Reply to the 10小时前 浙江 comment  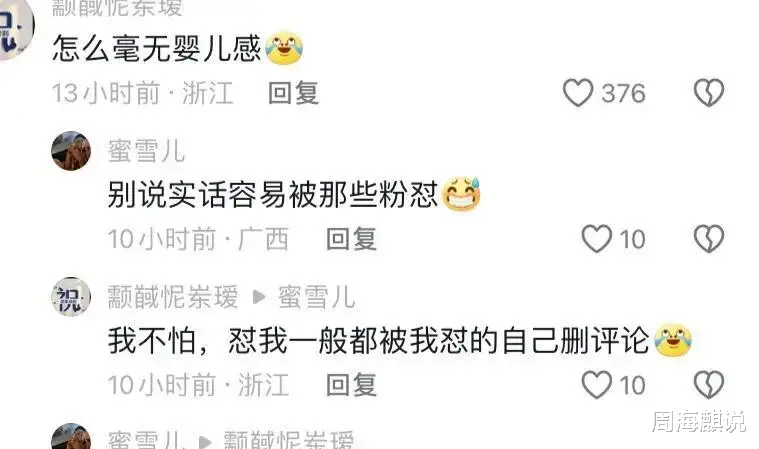click(x=351, y=385)
